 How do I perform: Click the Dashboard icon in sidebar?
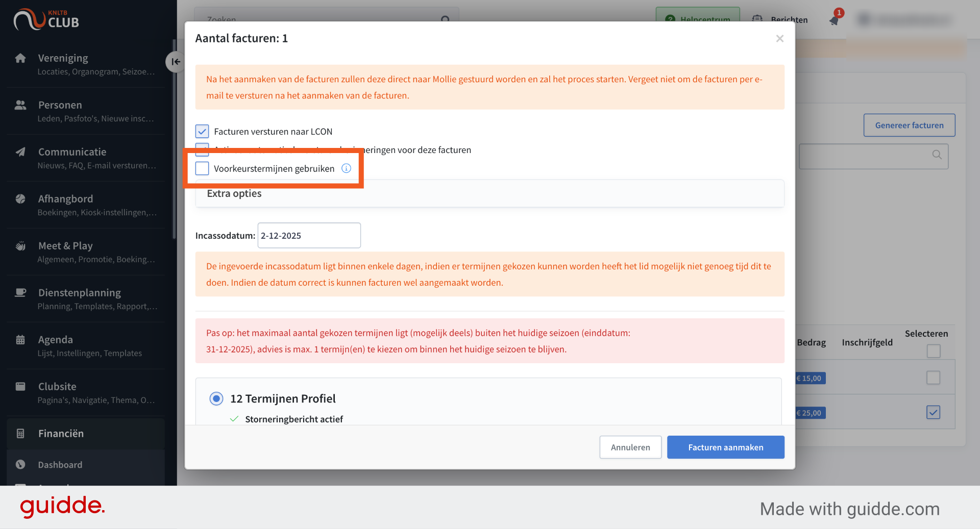tap(20, 465)
